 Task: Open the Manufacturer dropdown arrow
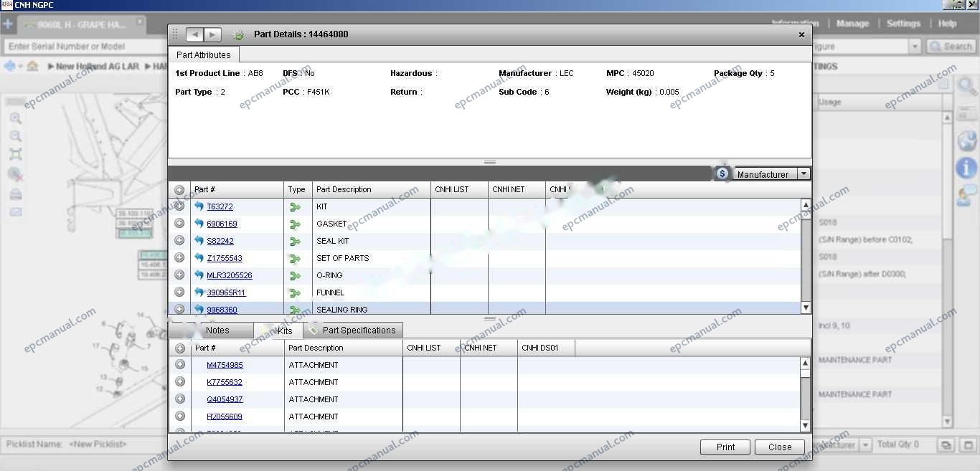(x=804, y=174)
